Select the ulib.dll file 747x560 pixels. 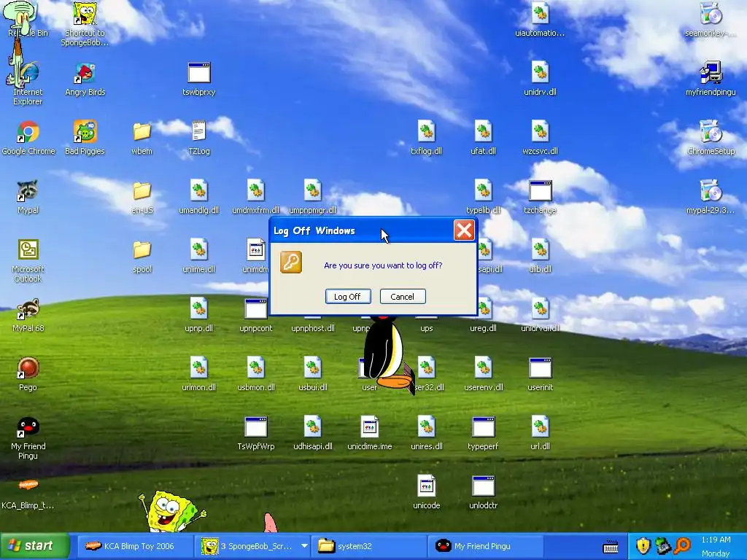[541, 256]
